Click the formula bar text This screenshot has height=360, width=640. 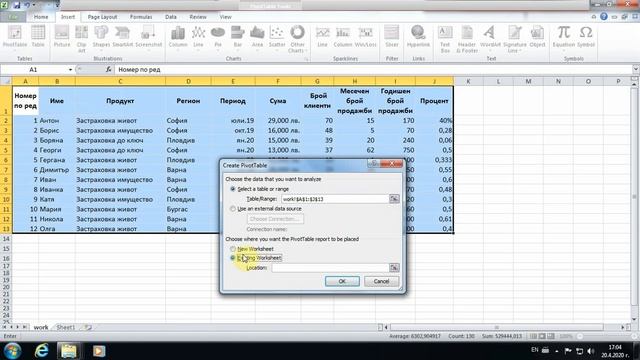click(139, 70)
